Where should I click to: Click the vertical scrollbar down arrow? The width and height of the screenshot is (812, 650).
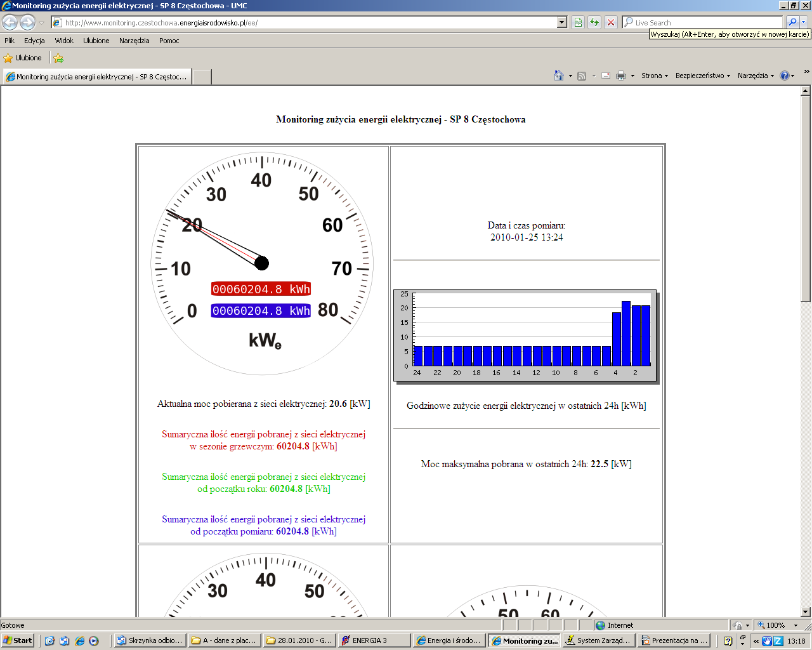click(x=806, y=612)
